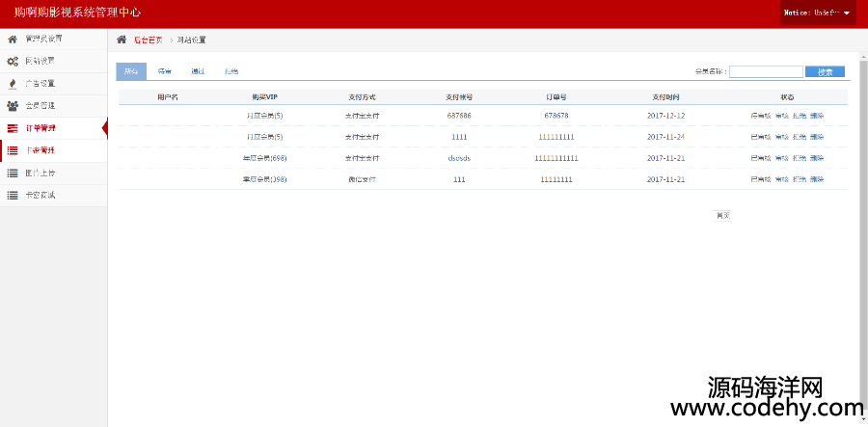The image size is (868, 427).
Task: Click the list icon for 卡密商城
Action: pyautogui.click(x=13, y=196)
